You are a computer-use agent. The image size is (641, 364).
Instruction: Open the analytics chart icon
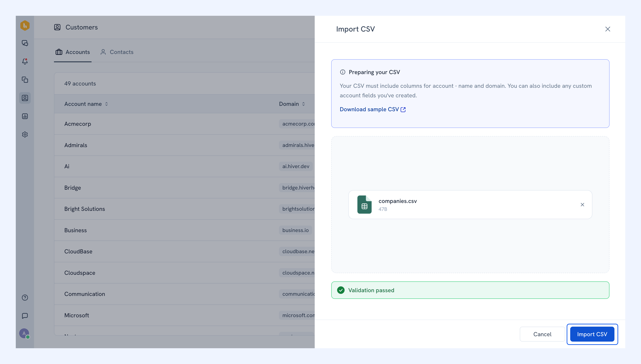pyautogui.click(x=25, y=116)
